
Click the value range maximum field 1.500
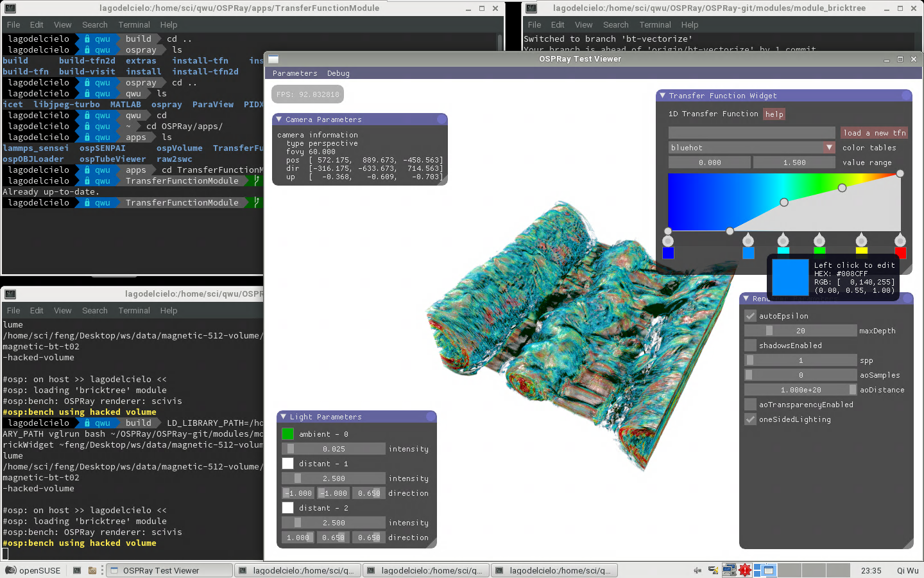click(x=794, y=162)
